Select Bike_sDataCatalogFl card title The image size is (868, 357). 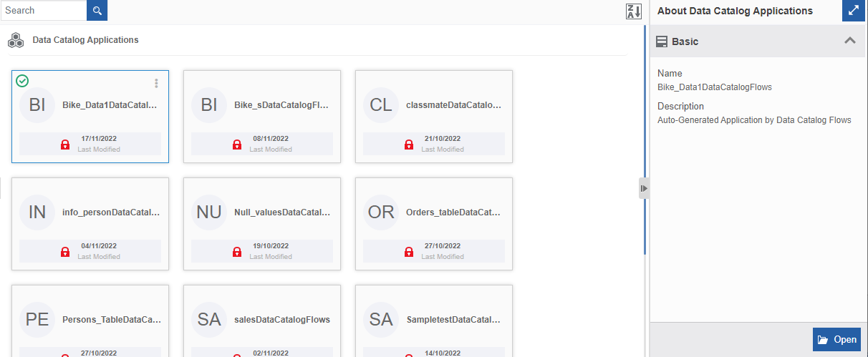281,105
